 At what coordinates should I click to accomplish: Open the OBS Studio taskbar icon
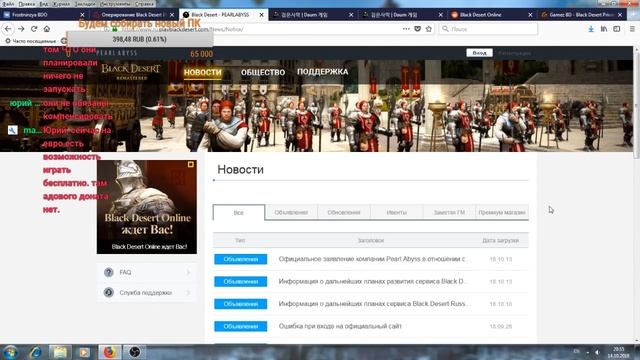tap(135, 352)
